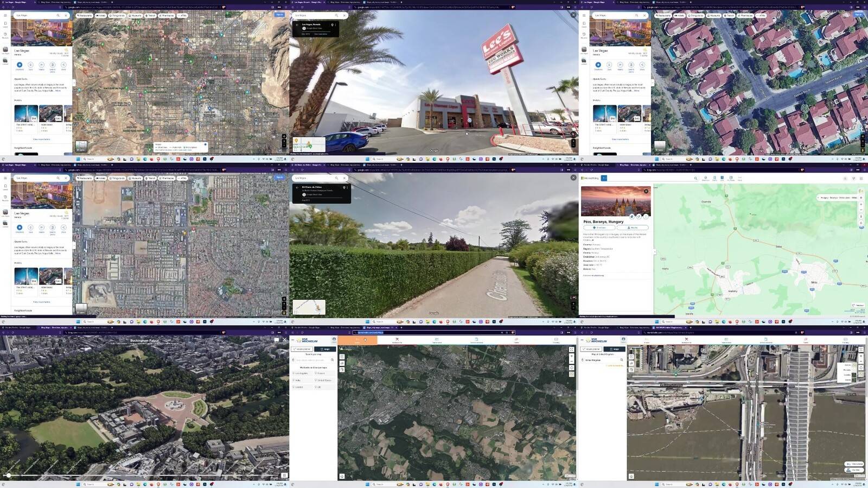The width and height of the screenshot is (868, 488).
Task: Toggle fullscreen map in ViaMichelin countryside window
Action: pyautogui.click(x=571, y=349)
